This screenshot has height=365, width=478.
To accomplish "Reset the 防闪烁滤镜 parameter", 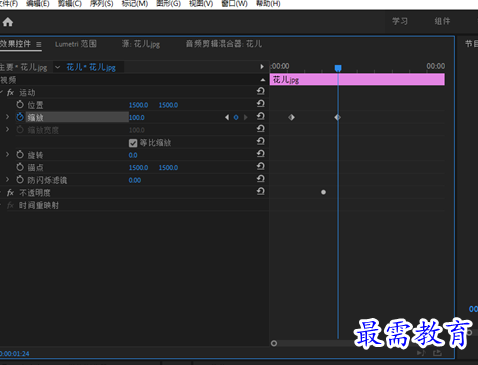I will click(x=261, y=179).
